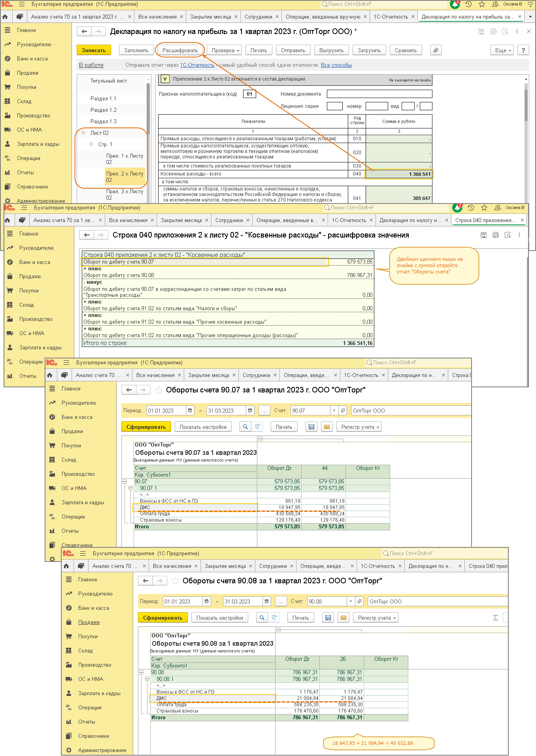Click the paperclip attachments icon in declaration toolbar
The width and height of the screenshot is (536, 756).
436,50
